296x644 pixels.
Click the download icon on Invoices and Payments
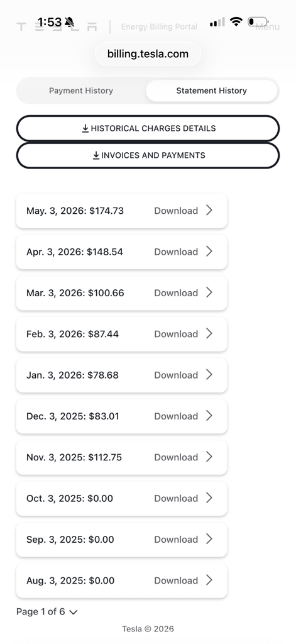click(x=96, y=156)
